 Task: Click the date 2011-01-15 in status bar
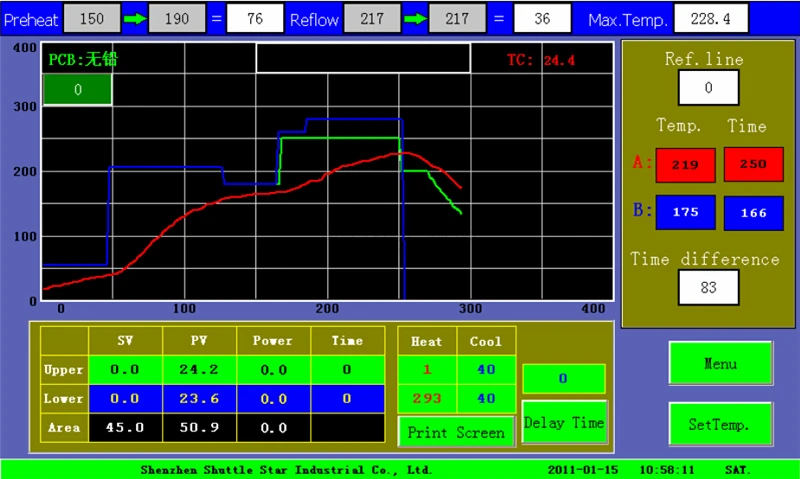(x=583, y=470)
